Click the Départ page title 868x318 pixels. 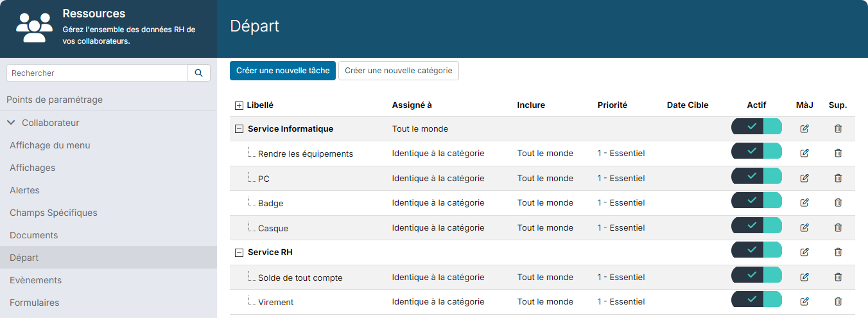click(255, 26)
